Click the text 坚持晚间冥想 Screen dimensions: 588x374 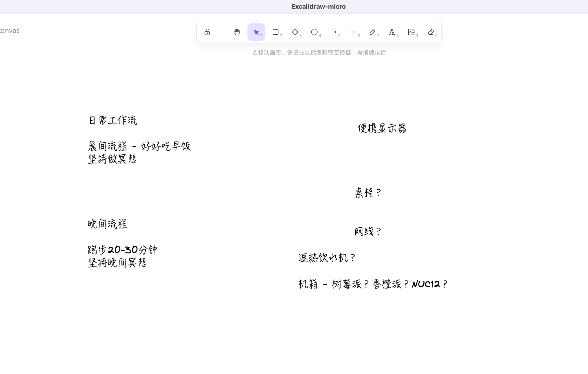[x=117, y=263]
